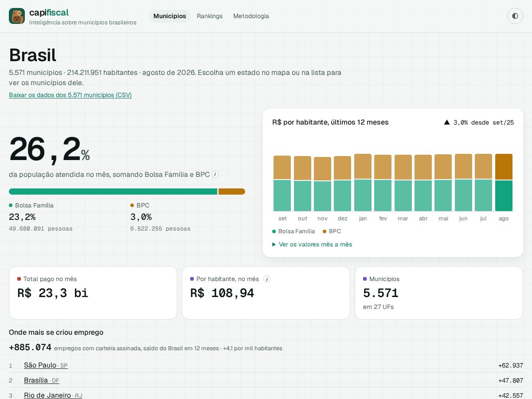Click the set bar in the chart
The height and width of the screenshot is (399, 532).
tap(282, 184)
